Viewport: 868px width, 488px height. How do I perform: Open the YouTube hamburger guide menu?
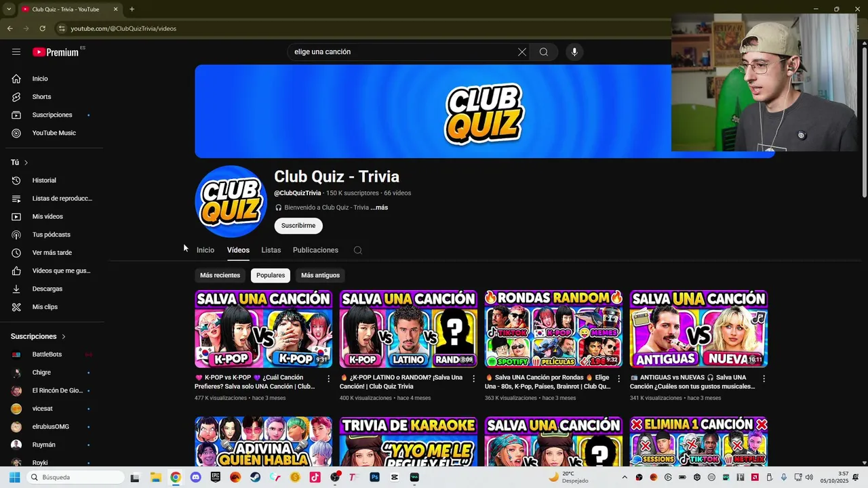16,52
